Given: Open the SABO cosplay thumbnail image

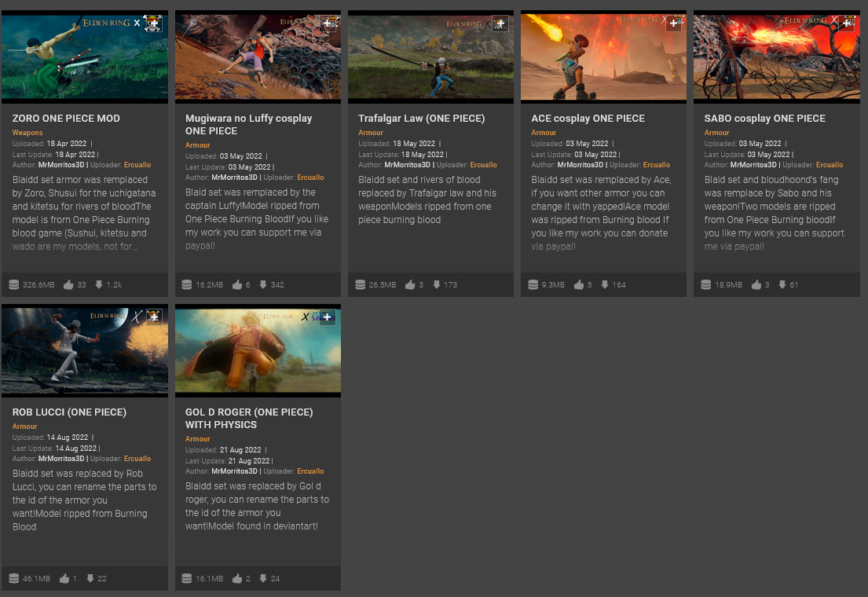Looking at the screenshot, I should pos(777,57).
